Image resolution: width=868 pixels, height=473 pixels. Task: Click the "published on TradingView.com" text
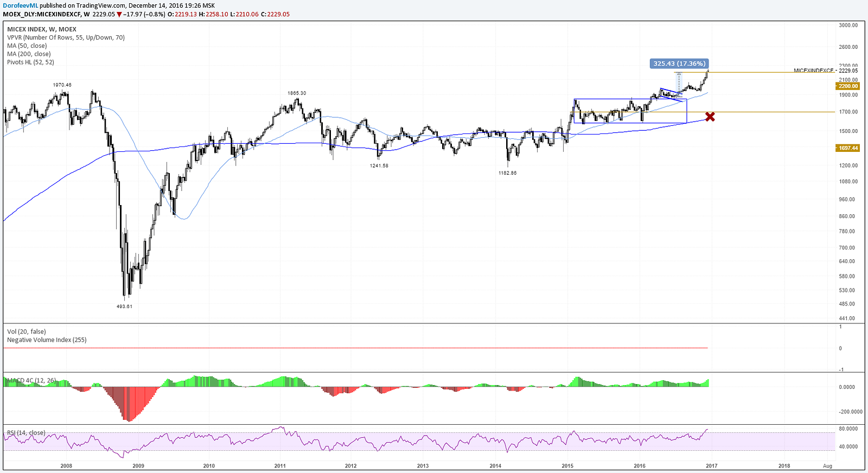[83, 5]
